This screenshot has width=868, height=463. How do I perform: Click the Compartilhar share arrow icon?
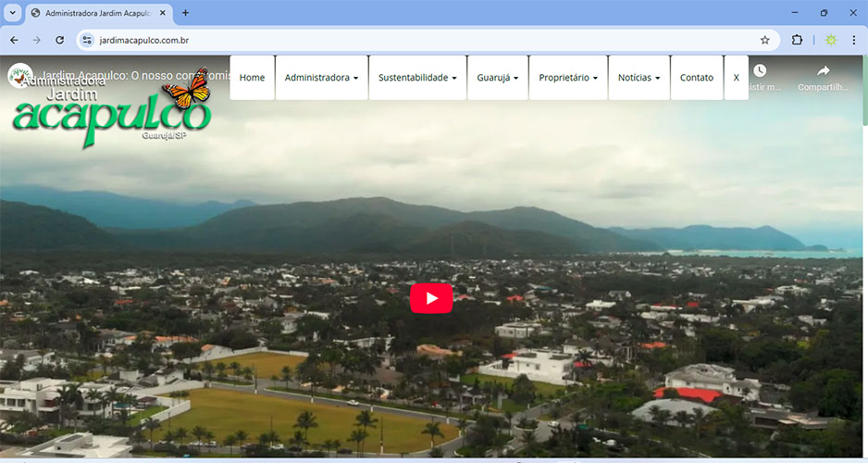point(824,71)
